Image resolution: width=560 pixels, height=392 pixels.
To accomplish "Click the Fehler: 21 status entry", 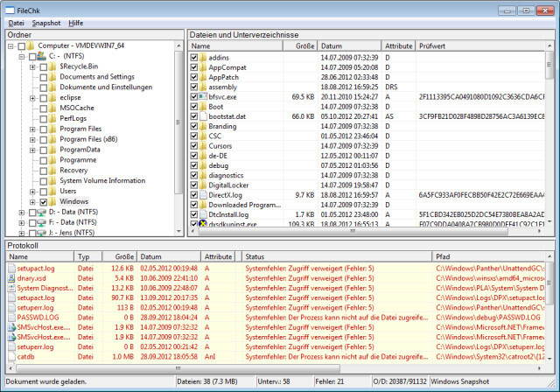I will (x=330, y=381).
